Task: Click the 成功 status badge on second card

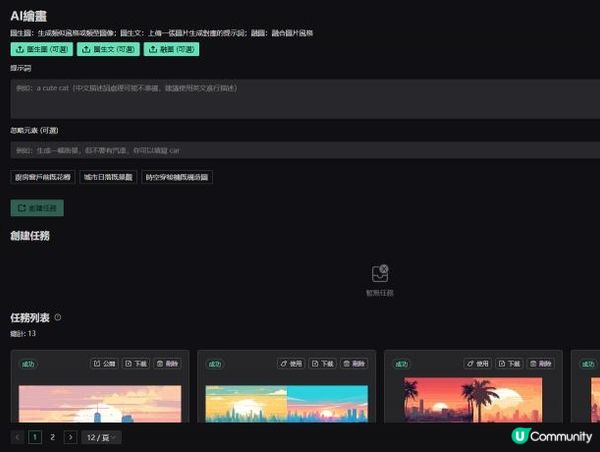Action: coord(215,364)
